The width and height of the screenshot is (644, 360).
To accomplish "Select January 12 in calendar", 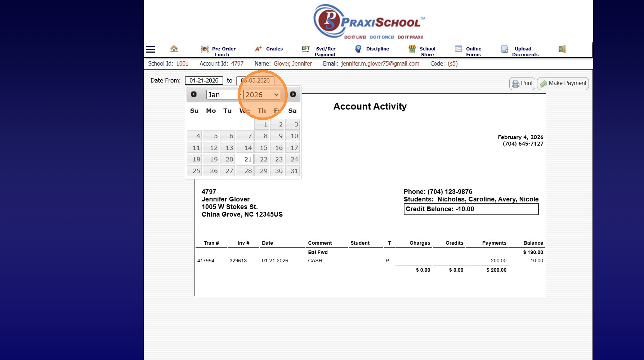I will point(211,148).
